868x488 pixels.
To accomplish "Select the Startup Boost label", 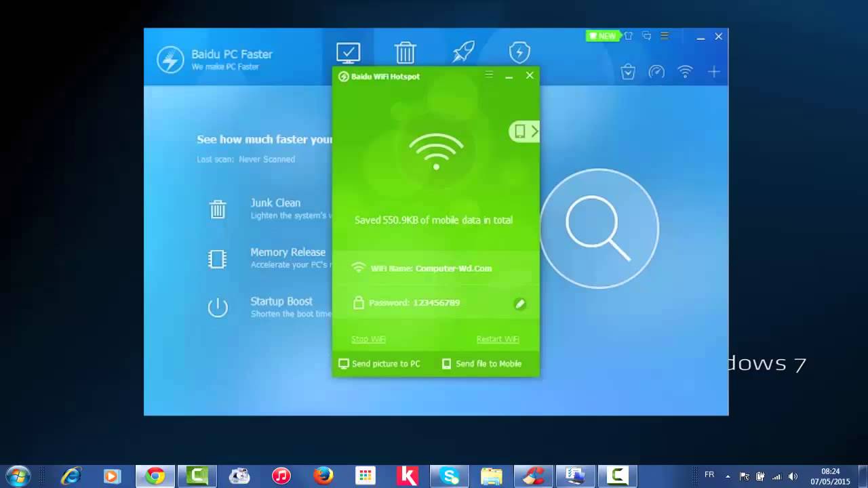I will (281, 301).
